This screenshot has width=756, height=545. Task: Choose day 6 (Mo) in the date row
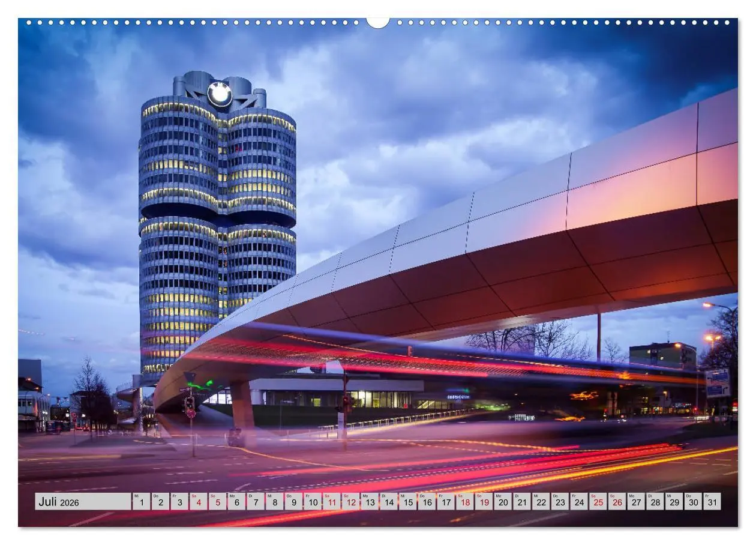[x=236, y=502]
